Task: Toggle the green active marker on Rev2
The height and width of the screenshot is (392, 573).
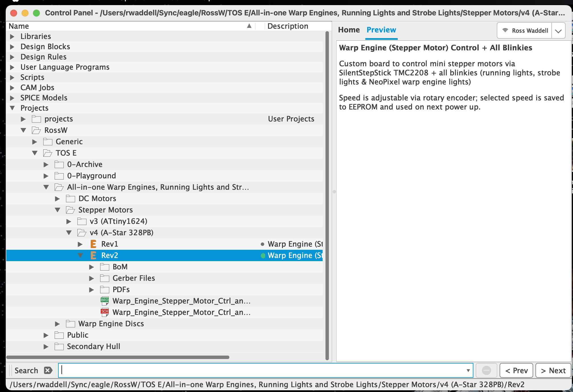Action: pyautogui.click(x=263, y=255)
